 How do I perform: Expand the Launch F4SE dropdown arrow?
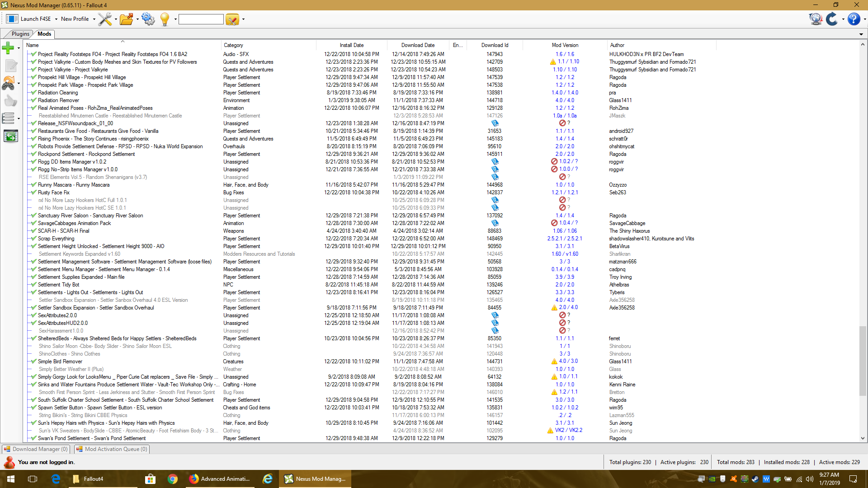[x=56, y=19]
